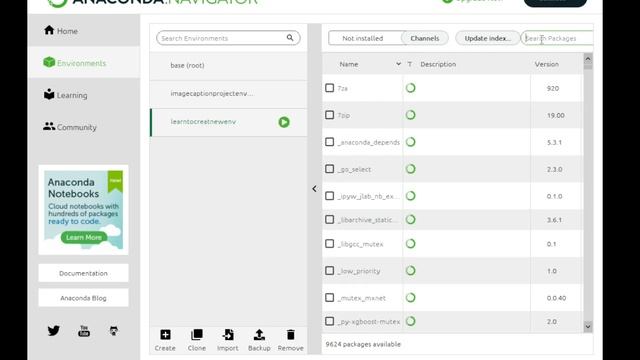Image resolution: width=640 pixels, height=360 pixels.
Task: Select the base (root) environment
Action: tap(229, 66)
